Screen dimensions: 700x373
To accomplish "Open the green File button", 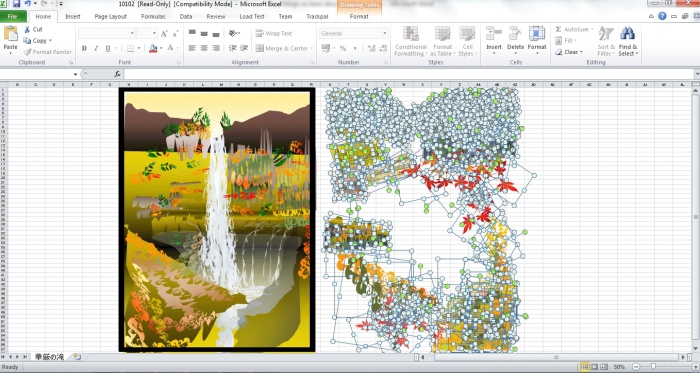I will 12,17.
